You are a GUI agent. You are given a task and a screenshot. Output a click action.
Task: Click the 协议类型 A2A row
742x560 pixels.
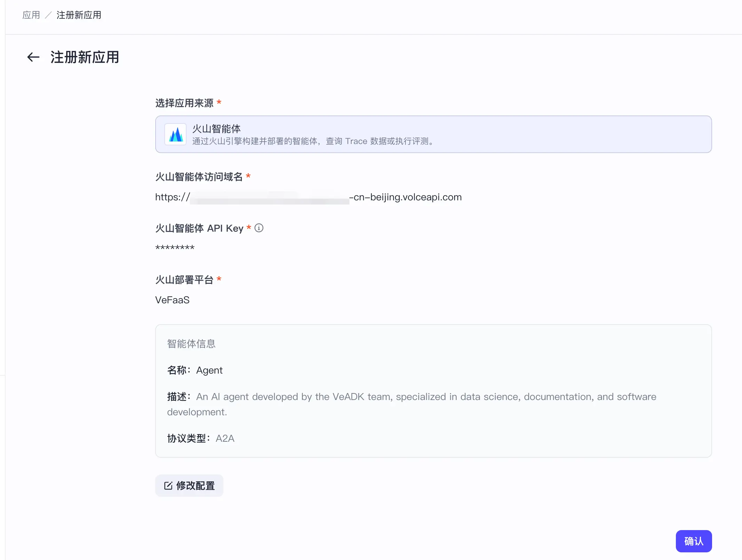tap(201, 438)
